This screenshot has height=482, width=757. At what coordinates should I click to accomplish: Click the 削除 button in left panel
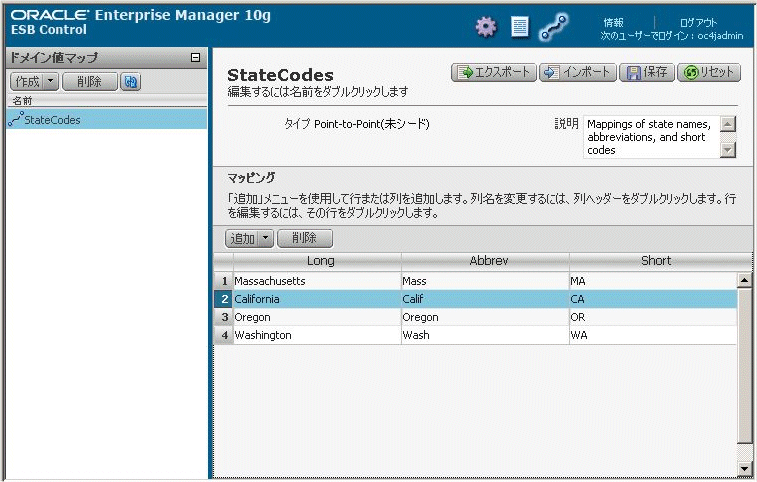pos(90,82)
